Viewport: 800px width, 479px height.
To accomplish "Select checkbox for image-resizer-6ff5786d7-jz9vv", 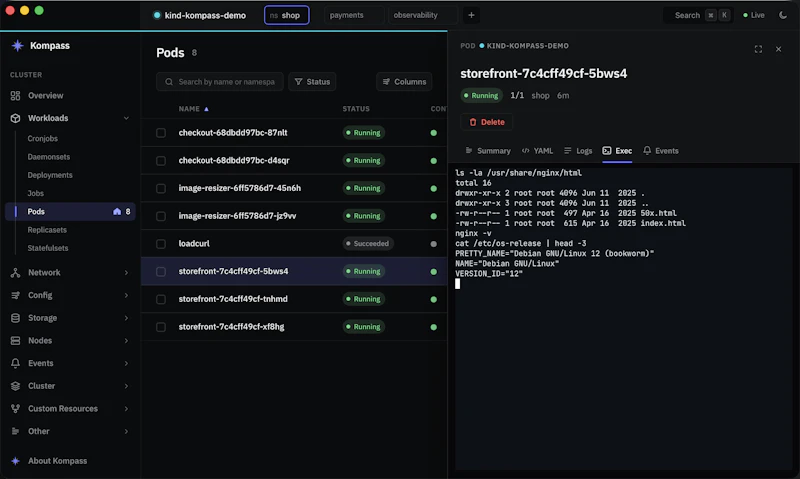I will [x=161, y=216].
